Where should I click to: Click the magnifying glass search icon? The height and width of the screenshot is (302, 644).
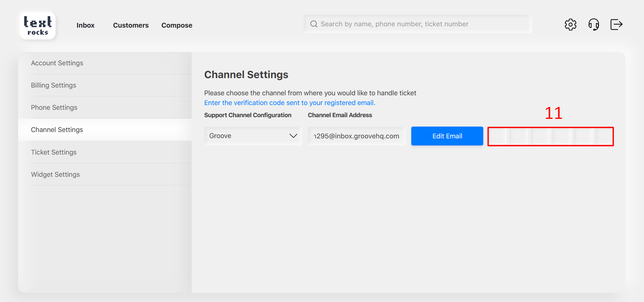[x=314, y=24]
